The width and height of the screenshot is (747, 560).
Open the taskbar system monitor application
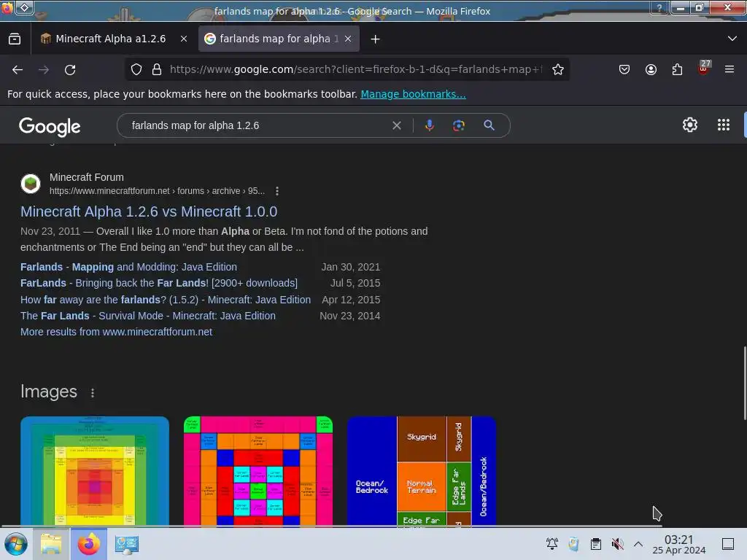coord(127,544)
